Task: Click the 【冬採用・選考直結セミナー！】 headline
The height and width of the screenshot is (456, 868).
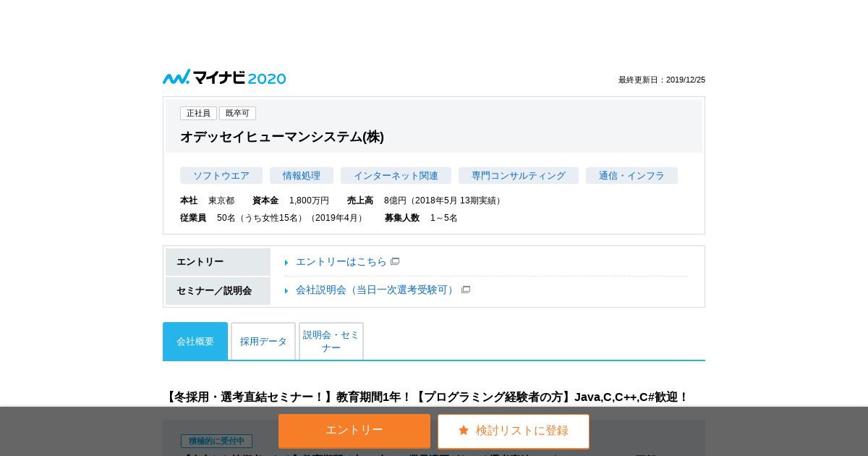Action: pos(426,397)
